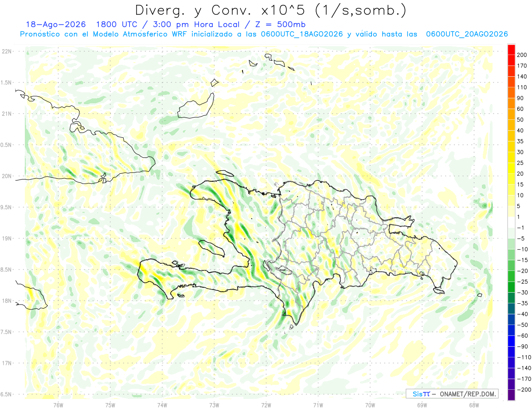The width and height of the screenshot is (532, 411).
Task: Click the '-200' value on the color scale
Action: [524, 390]
